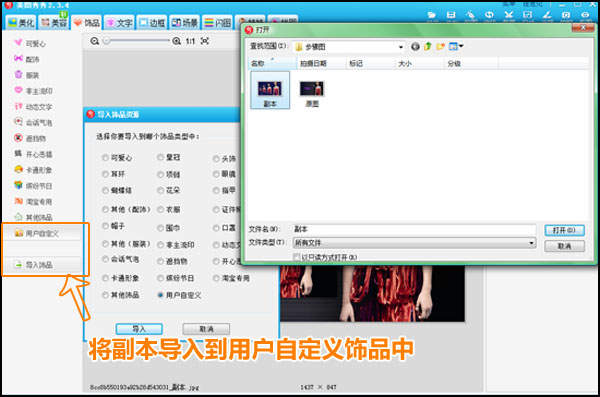Image resolution: width=600 pixels, height=397 pixels.
Task: Toggle open as read-only checkbox
Action: pos(297,257)
